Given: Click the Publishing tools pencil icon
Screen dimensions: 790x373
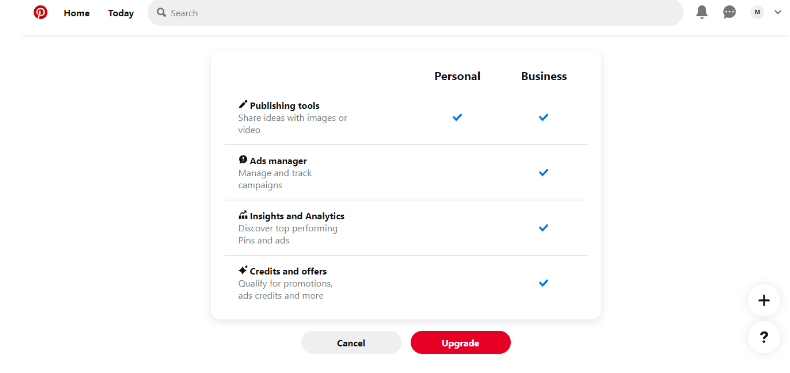Looking at the screenshot, I should click(243, 105).
